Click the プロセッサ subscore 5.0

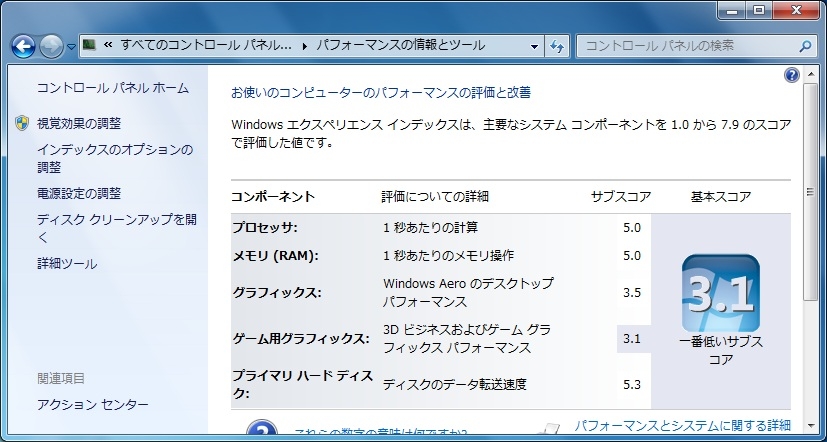pyautogui.click(x=632, y=228)
